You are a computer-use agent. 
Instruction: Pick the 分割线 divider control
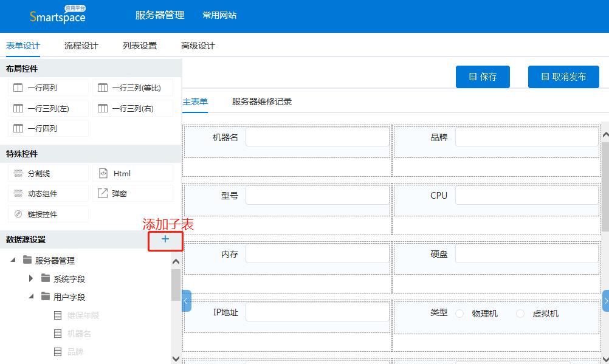[48, 174]
